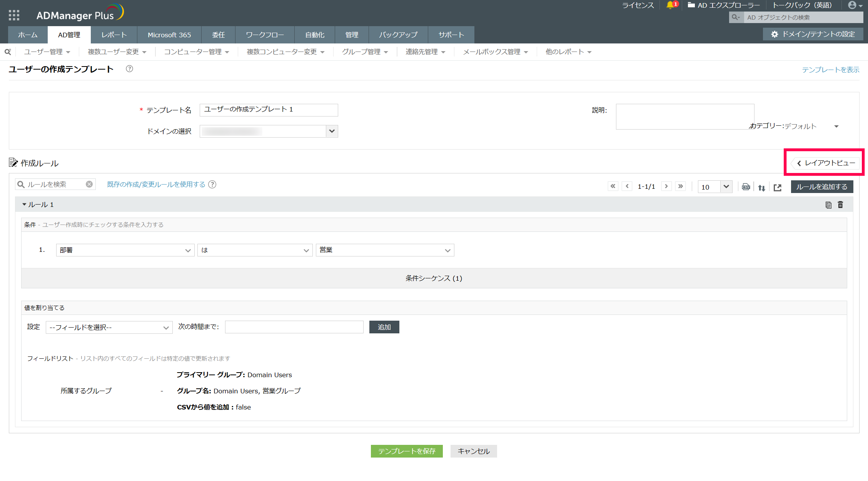The width and height of the screenshot is (868, 481).
Task: Open the 営業 value dropdown
Action: [385, 250]
